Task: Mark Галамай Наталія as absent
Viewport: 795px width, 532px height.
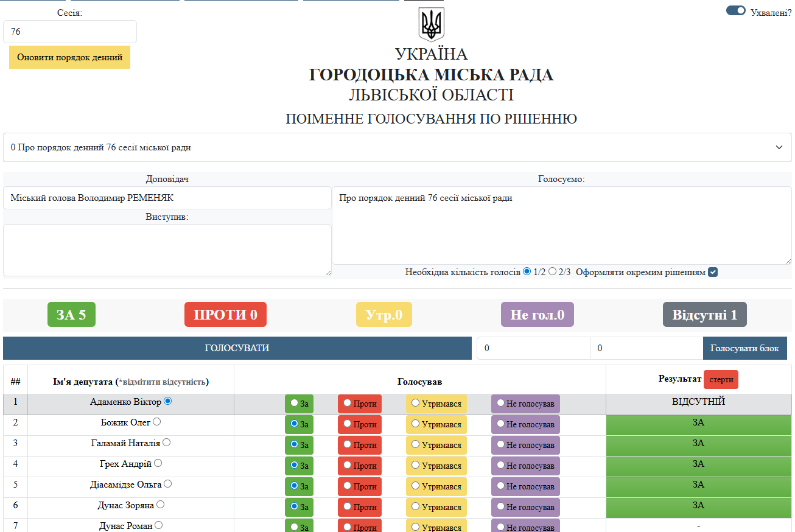Action: point(167,443)
